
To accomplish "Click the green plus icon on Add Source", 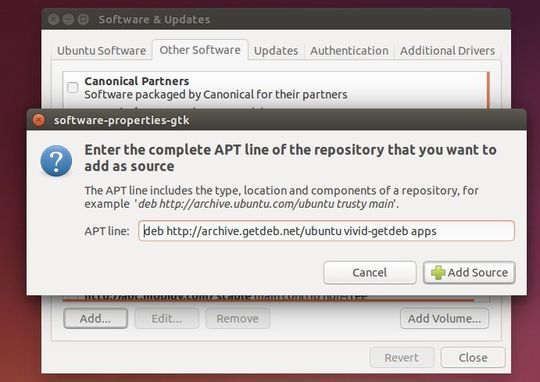I will pyautogui.click(x=438, y=272).
